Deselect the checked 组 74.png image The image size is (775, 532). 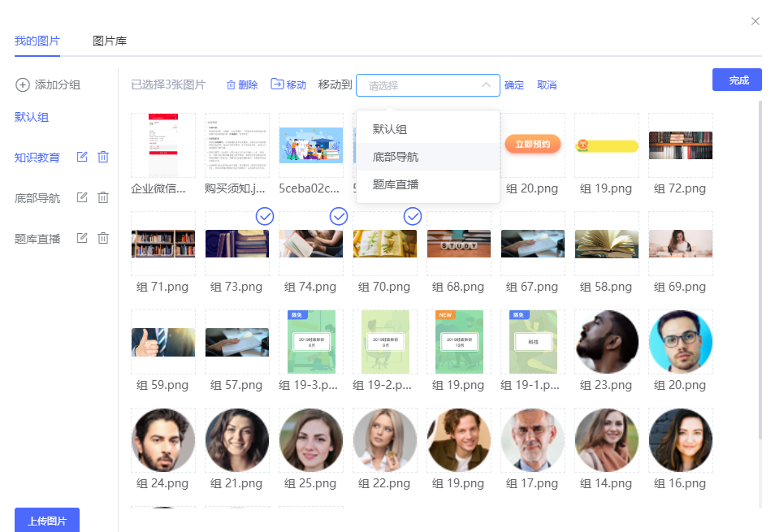click(339, 216)
